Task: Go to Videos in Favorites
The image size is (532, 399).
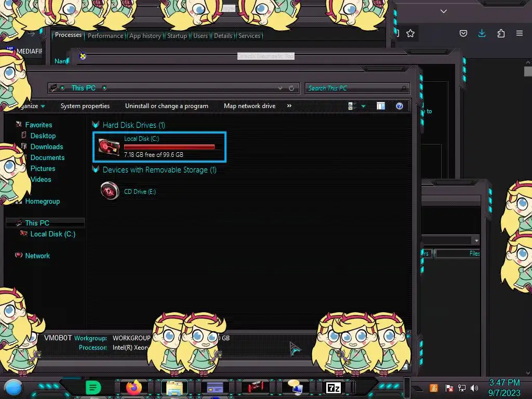Action: pos(41,179)
